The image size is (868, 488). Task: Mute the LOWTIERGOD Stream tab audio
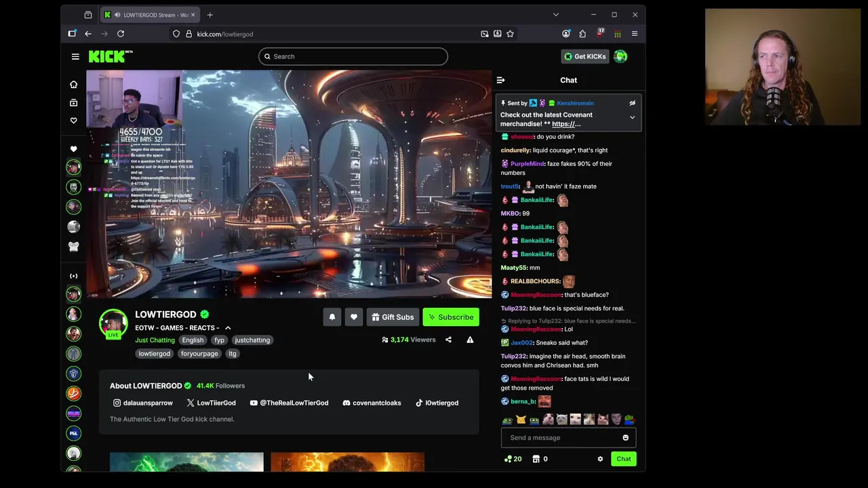(117, 15)
